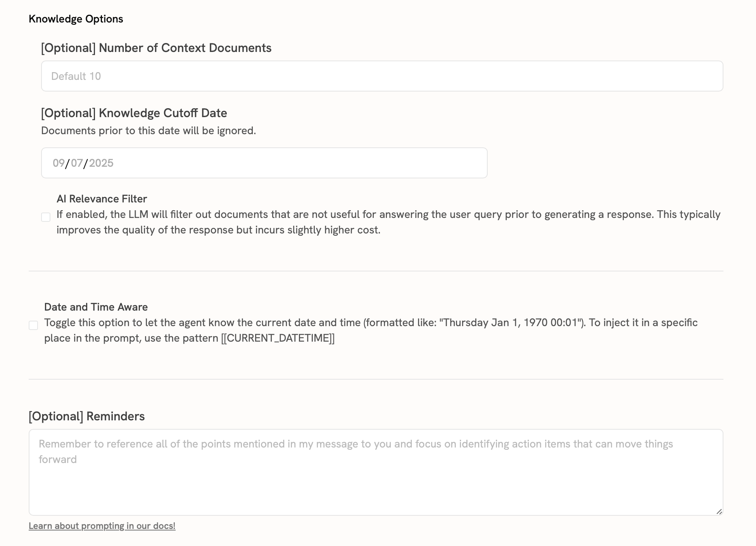The image size is (756, 546).
Task: Click the Date and Time Aware label
Action: pyautogui.click(x=96, y=307)
